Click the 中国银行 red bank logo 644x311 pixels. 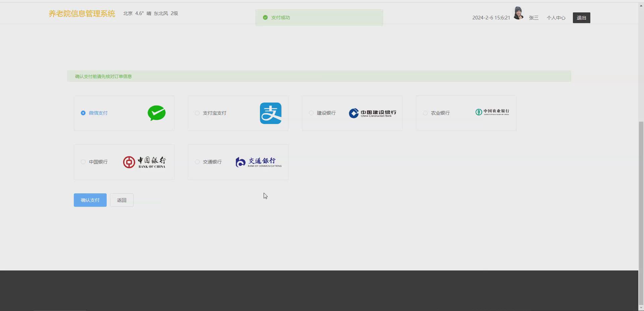pos(144,162)
